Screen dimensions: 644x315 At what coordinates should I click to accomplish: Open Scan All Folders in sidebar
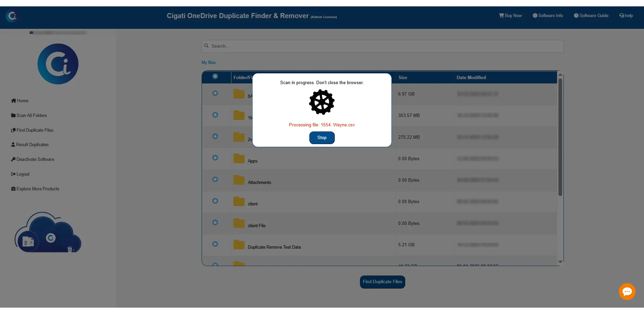pos(29,115)
